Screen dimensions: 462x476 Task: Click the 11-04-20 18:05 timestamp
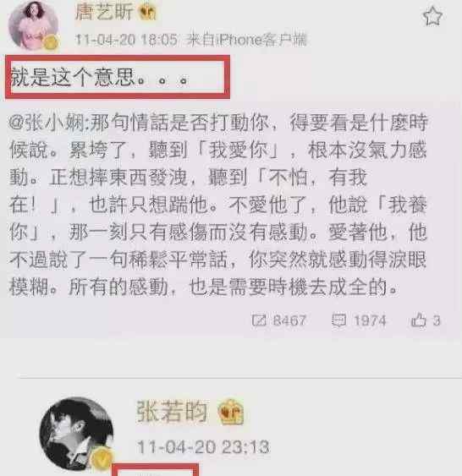[x=126, y=40]
